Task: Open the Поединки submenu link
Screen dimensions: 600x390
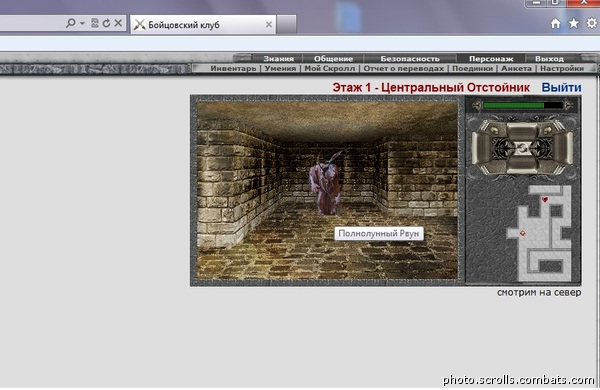Action: (472, 69)
